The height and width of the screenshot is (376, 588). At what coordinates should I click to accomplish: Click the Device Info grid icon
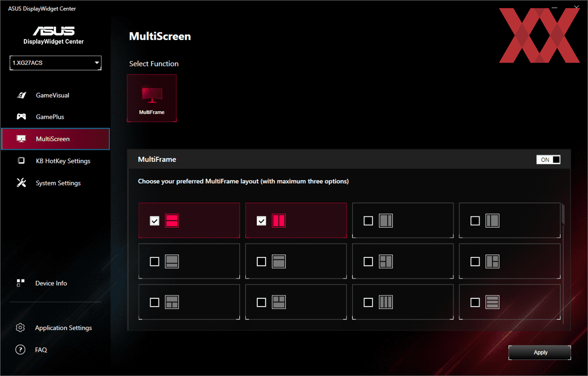(21, 283)
